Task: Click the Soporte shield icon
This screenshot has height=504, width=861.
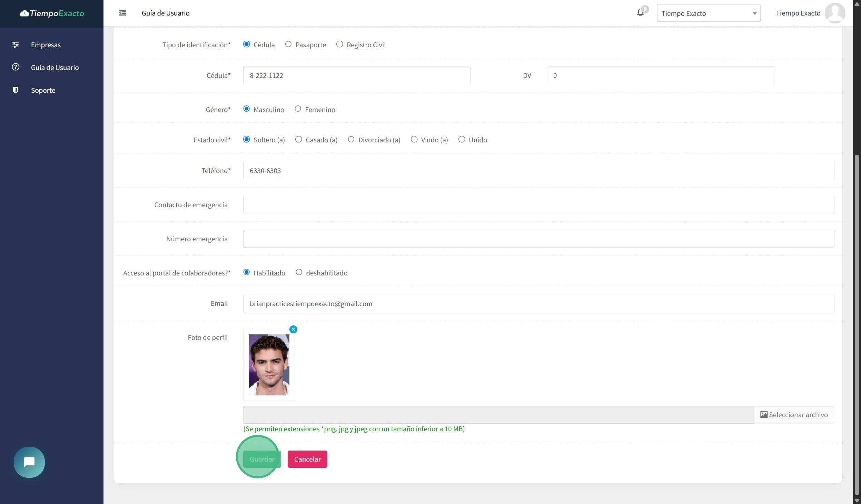Action: (x=16, y=90)
